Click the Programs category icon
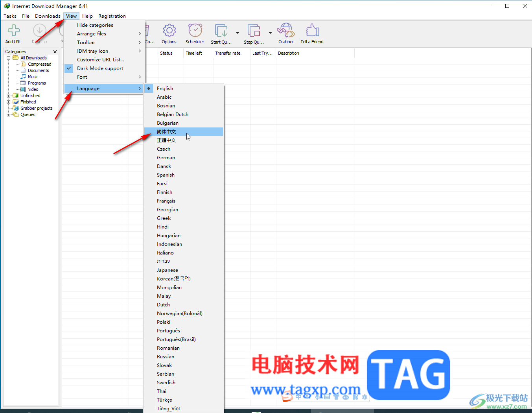The image size is (532, 413). point(23,83)
